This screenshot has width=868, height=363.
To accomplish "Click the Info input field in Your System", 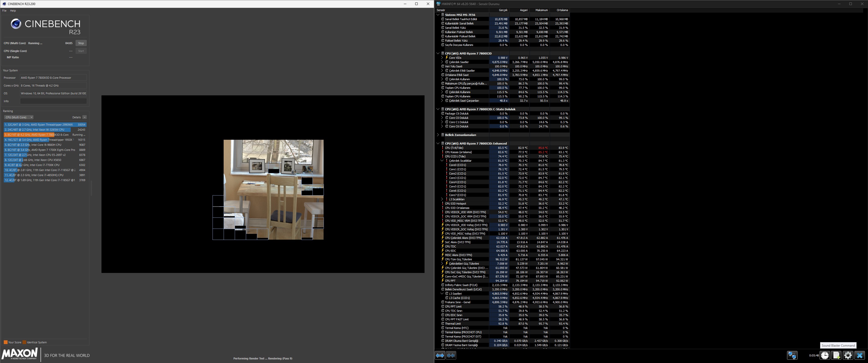I will (53, 101).
